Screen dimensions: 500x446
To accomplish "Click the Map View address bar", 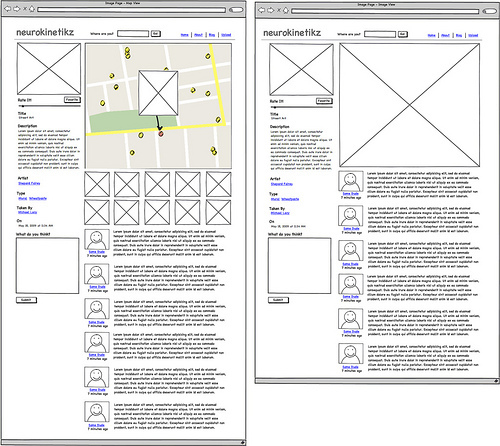I will click(x=132, y=10).
